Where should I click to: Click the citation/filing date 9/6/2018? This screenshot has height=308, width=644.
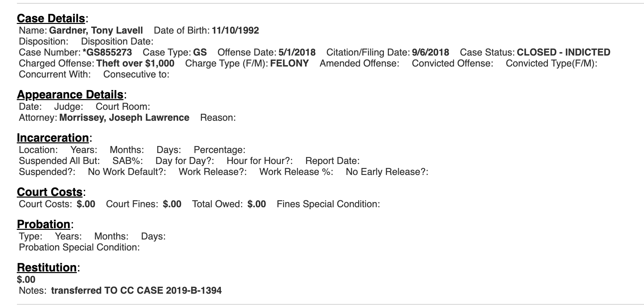pos(430,53)
